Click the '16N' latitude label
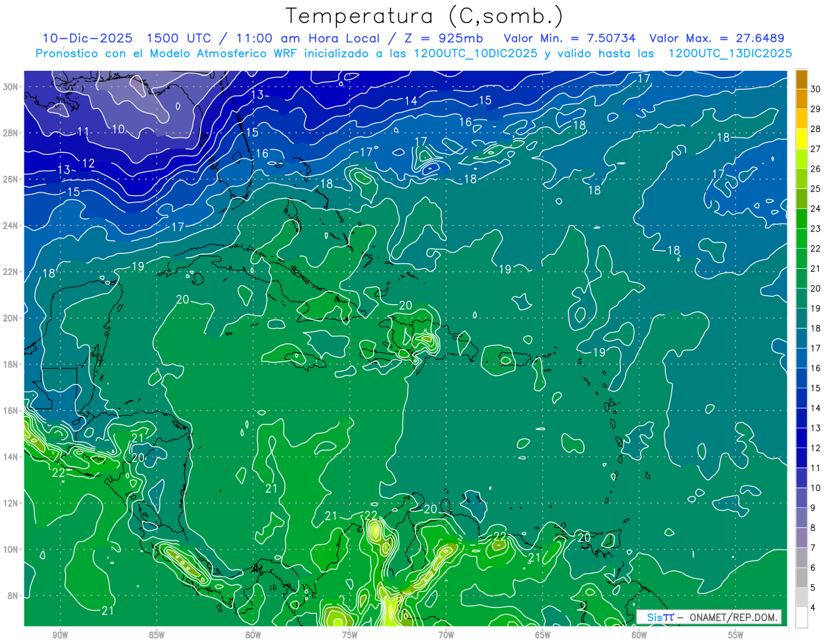The width and height of the screenshot is (834, 644). pos(11,411)
